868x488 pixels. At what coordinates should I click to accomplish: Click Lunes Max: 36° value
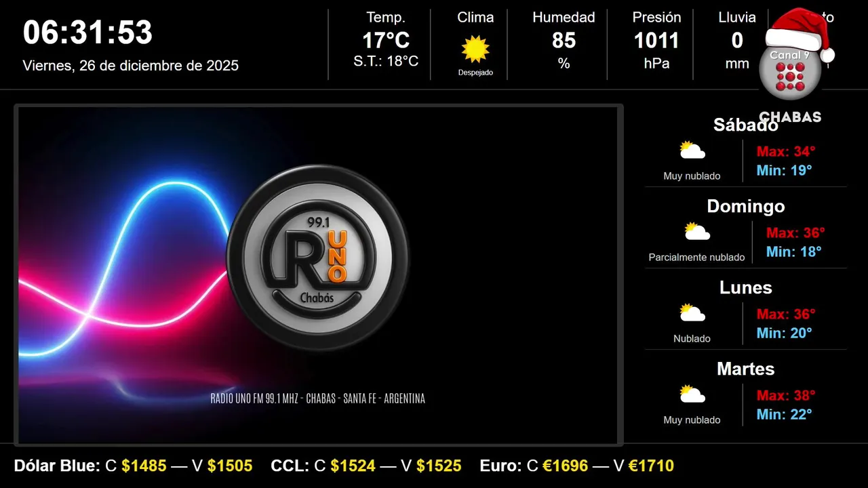pyautogui.click(x=786, y=314)
